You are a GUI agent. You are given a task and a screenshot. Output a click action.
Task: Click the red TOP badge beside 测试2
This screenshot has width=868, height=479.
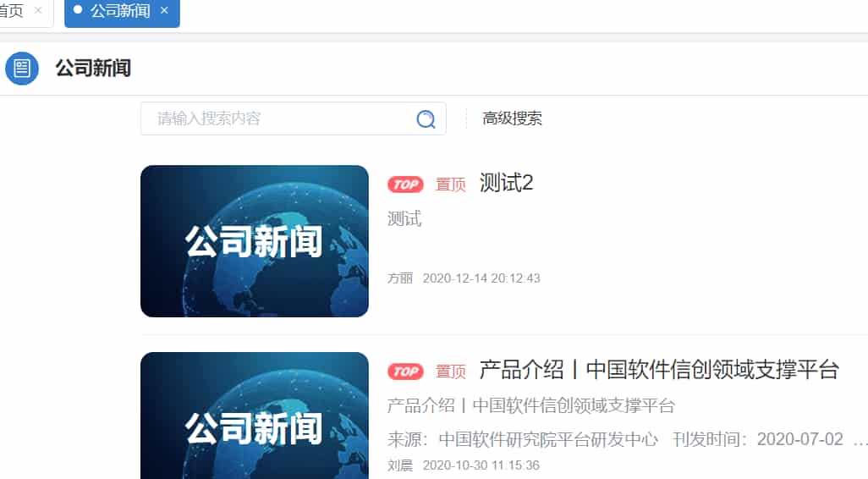(x=405, y=184)
